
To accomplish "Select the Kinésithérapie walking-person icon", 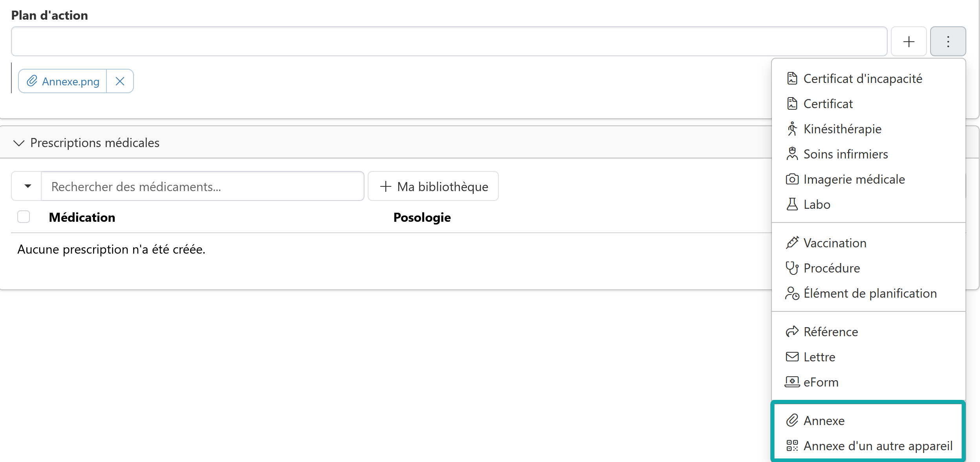I will click(x=792, y=129).
